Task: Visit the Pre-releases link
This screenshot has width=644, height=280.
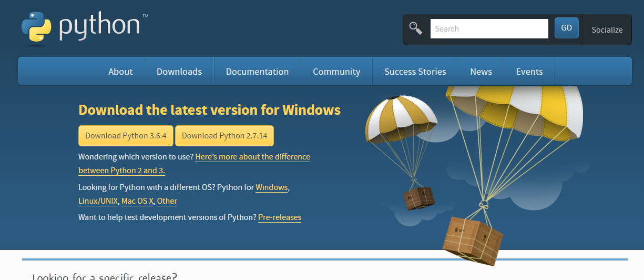Action: (280, 217)
